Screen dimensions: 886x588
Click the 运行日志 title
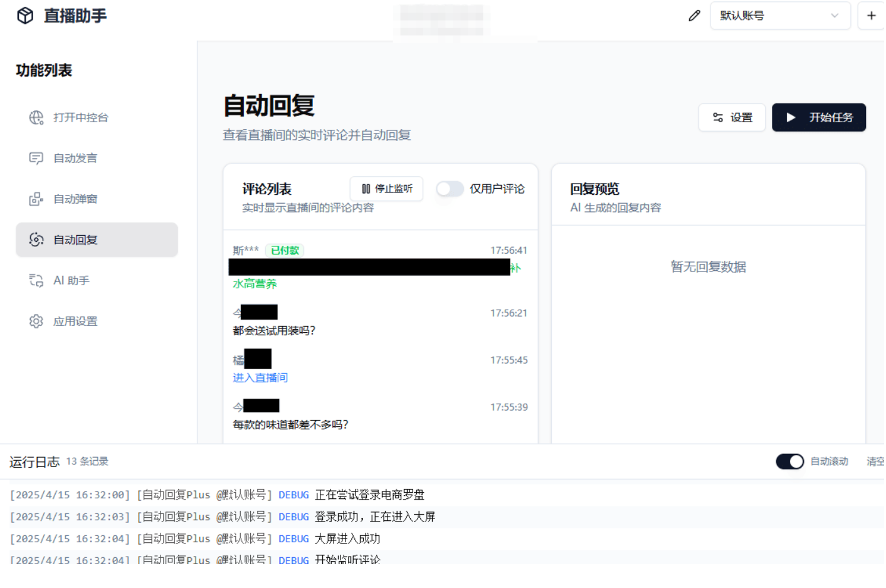click(34, 463)
